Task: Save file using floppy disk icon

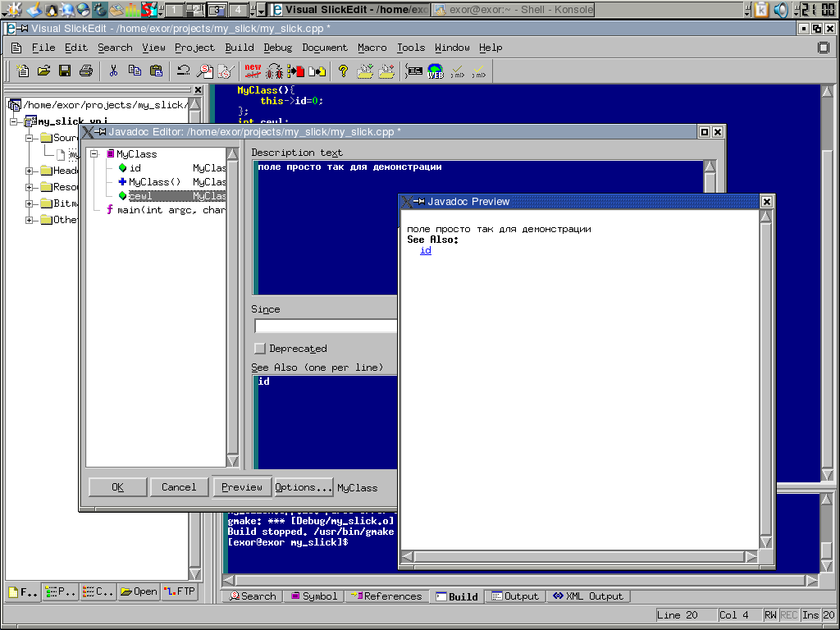Action: click(65, 71)
